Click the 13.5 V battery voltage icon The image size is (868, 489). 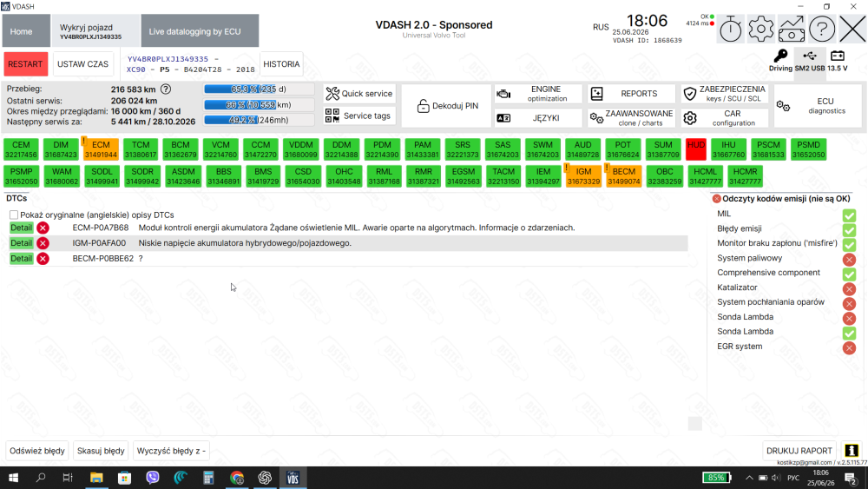pos(838,60)
